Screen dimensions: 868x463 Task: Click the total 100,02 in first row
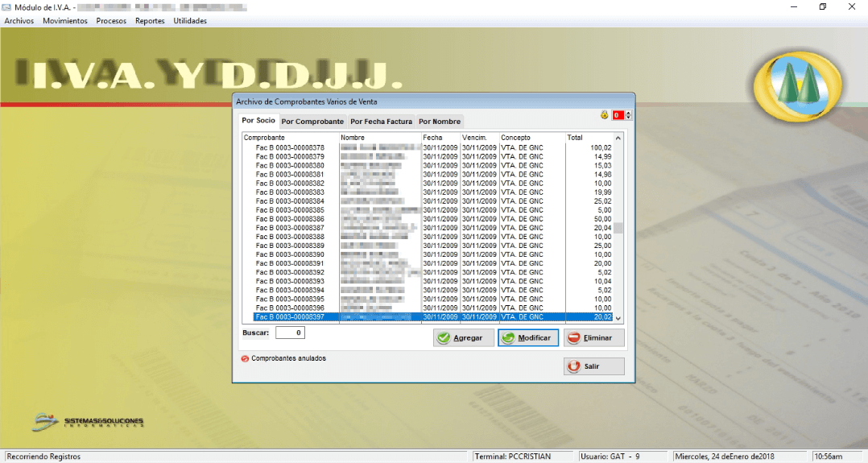[x=601, y=148]
